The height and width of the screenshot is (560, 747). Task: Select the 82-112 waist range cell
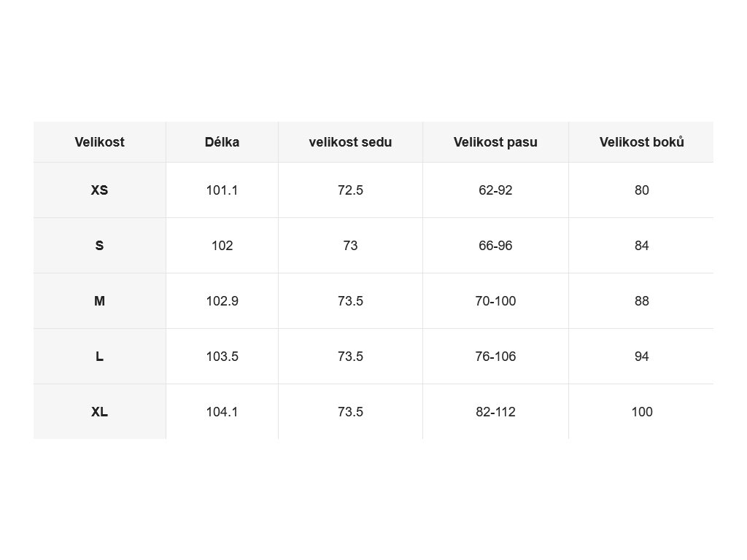(x=495, y=411)
